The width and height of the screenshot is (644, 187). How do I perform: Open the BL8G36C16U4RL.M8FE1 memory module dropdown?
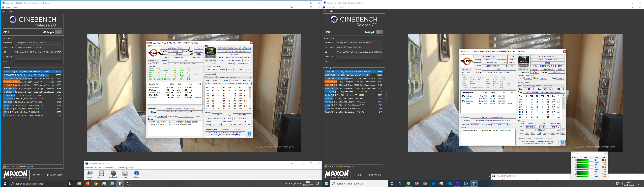(x=228, y=77)
